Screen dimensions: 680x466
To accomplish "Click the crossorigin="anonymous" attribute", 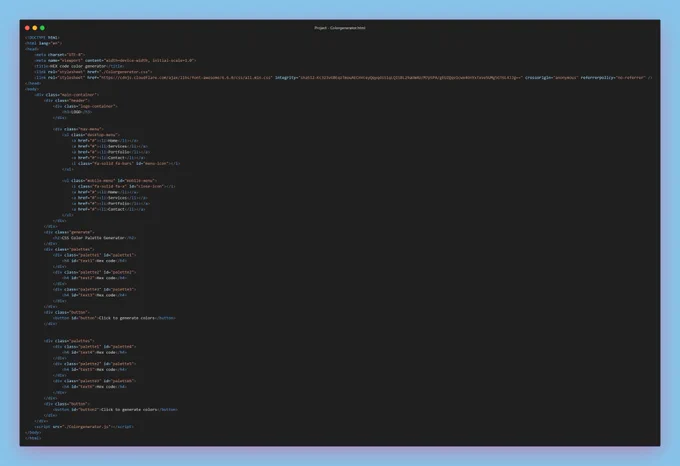I will [551, 78].
